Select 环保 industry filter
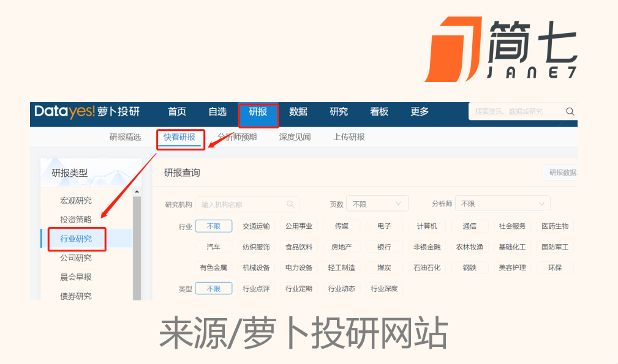Viewport: 618px width, 364px height. tap(555, 268)
